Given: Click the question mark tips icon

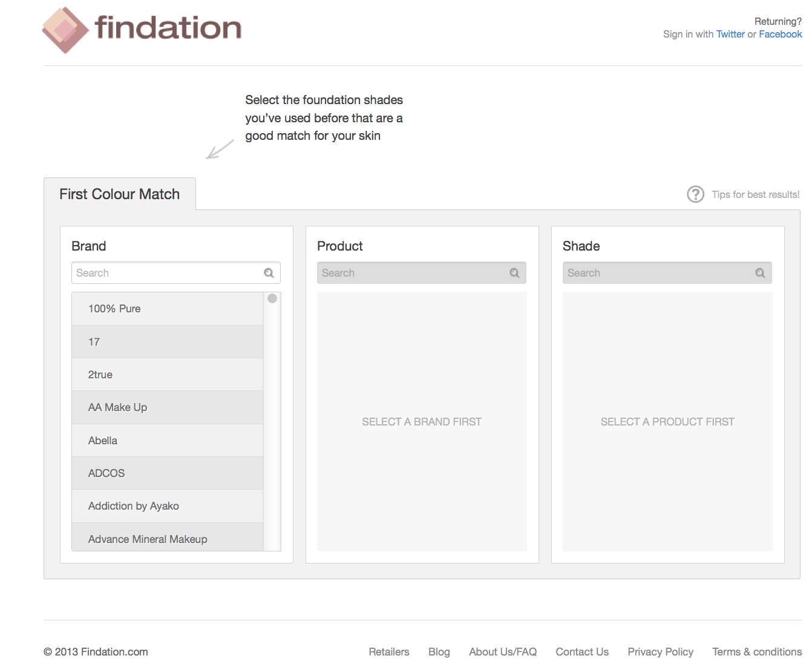Looking at the screenshot, I should click(x=695, y=194).
